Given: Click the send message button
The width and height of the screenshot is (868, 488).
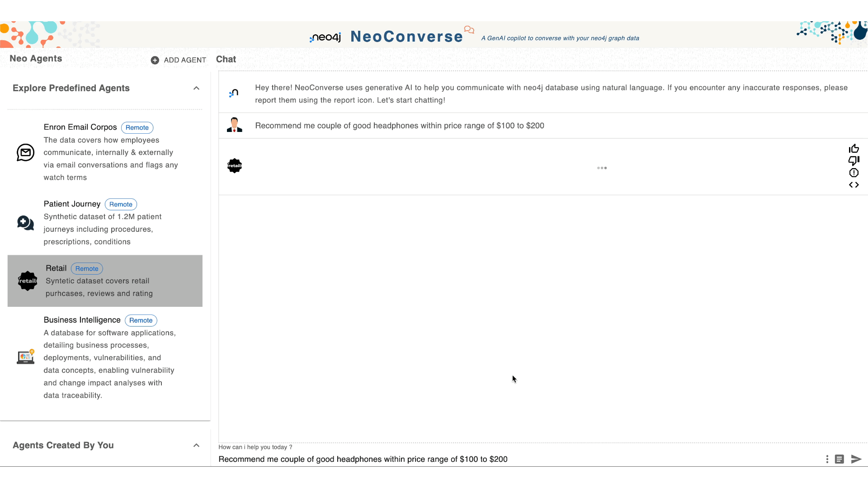Looking at the screenshot, I should (x=856, y=459).
